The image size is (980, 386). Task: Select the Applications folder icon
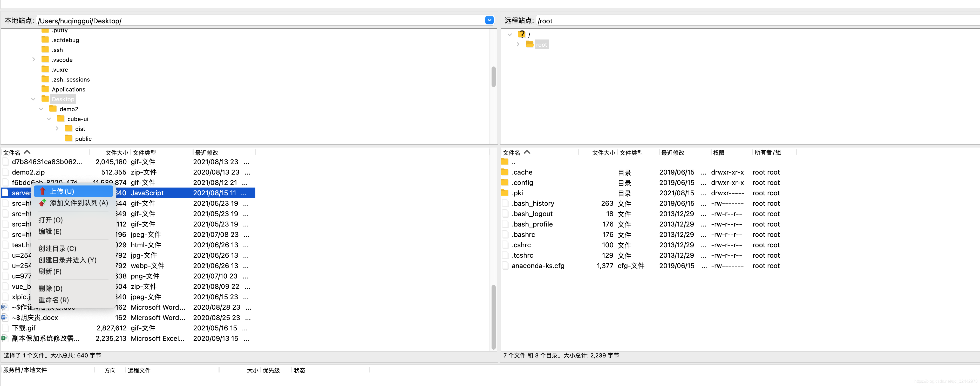pyautogui.click(x=45, y=89)
